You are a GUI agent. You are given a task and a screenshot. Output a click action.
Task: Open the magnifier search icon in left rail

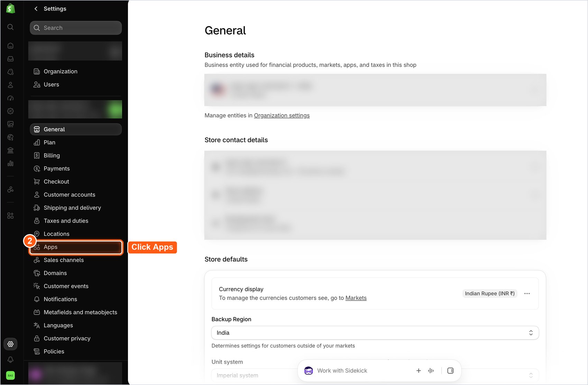point(10,27)
